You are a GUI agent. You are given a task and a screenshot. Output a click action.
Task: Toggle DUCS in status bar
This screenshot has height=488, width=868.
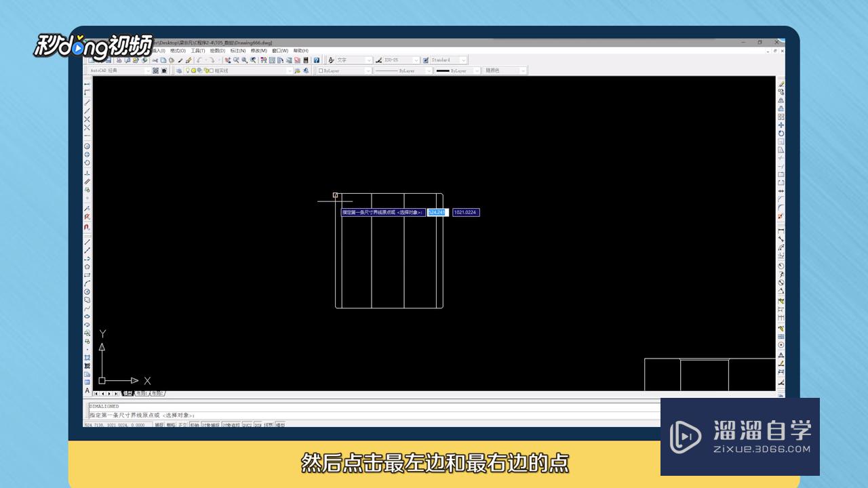248,424
